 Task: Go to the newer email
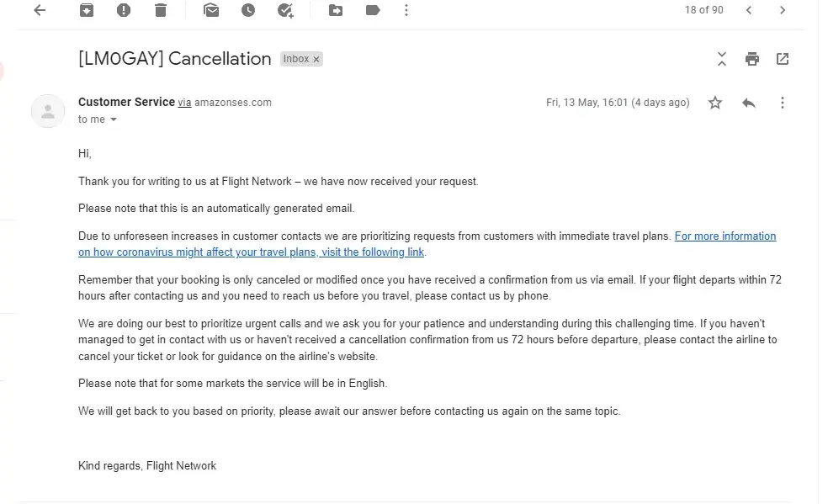(x=749, y=10)
